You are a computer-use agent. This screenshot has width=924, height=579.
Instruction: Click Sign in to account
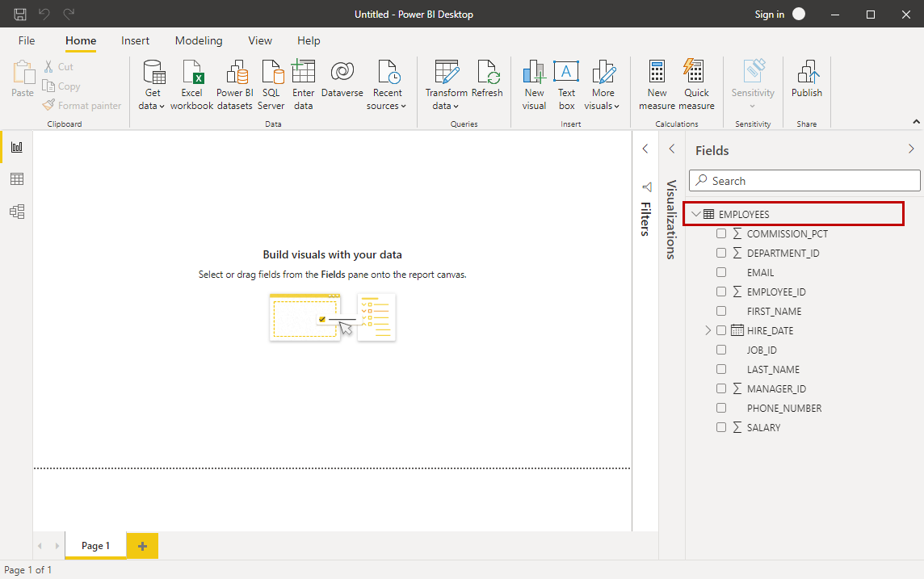coord(769,15)
